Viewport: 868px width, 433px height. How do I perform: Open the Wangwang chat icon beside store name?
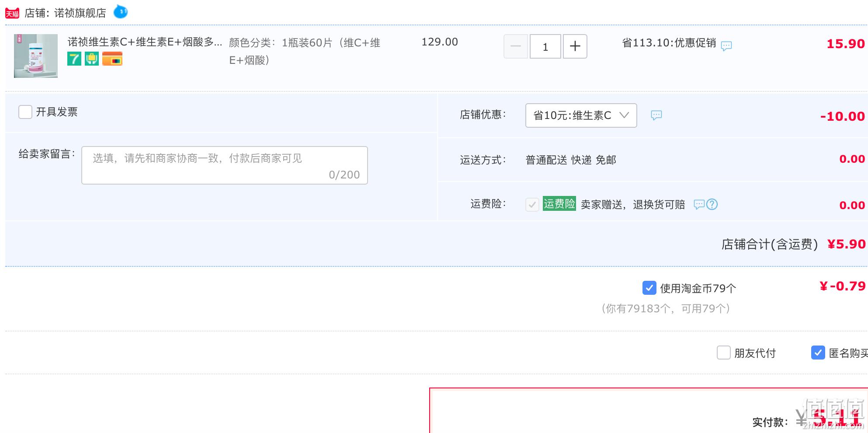pos(121,12)
